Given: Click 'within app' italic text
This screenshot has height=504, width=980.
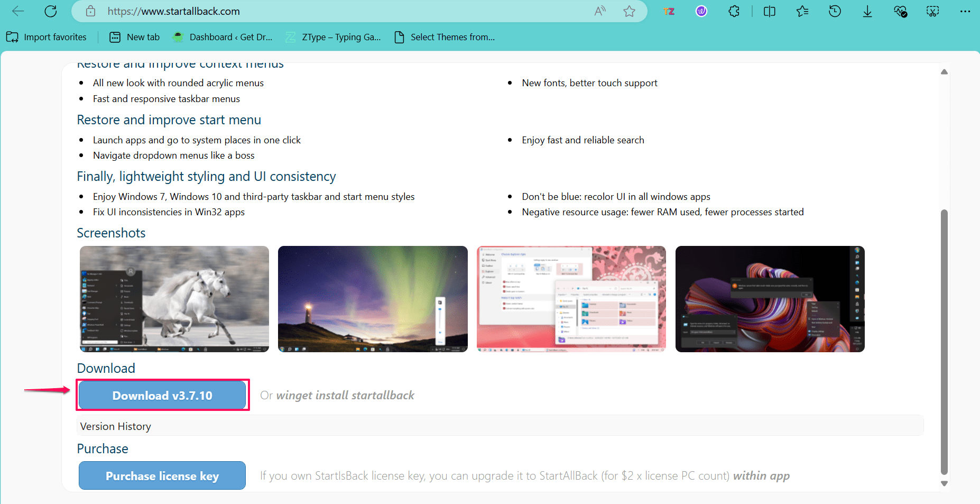Looking at the screenshot, I should pyautogui.click(x=761, y=476).
